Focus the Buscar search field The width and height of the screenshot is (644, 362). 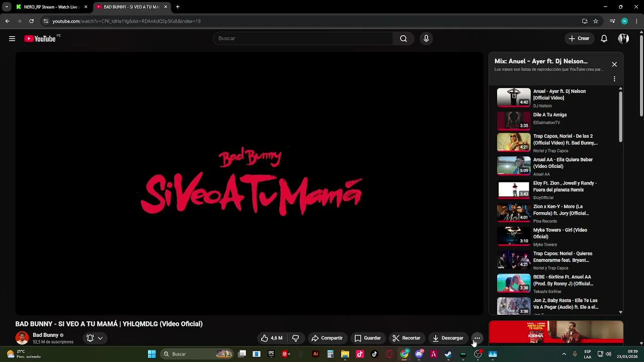coord(303,39)
